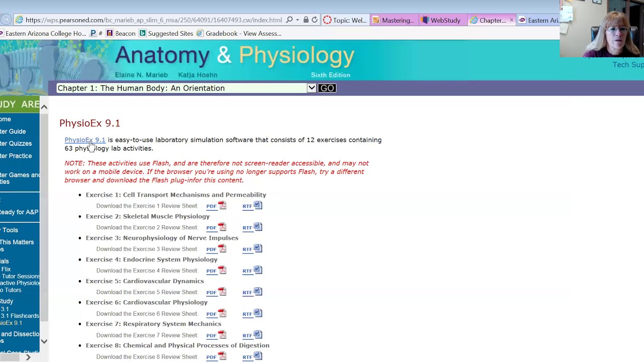
Task: Open Exercise 7 review sheet RTF icon
Action: coord(258,335)
